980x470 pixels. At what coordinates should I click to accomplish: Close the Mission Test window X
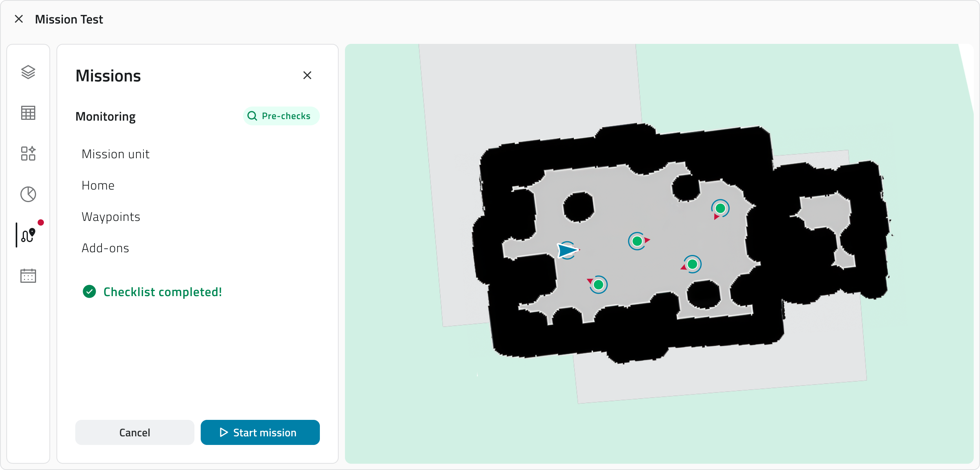(19, 19)
